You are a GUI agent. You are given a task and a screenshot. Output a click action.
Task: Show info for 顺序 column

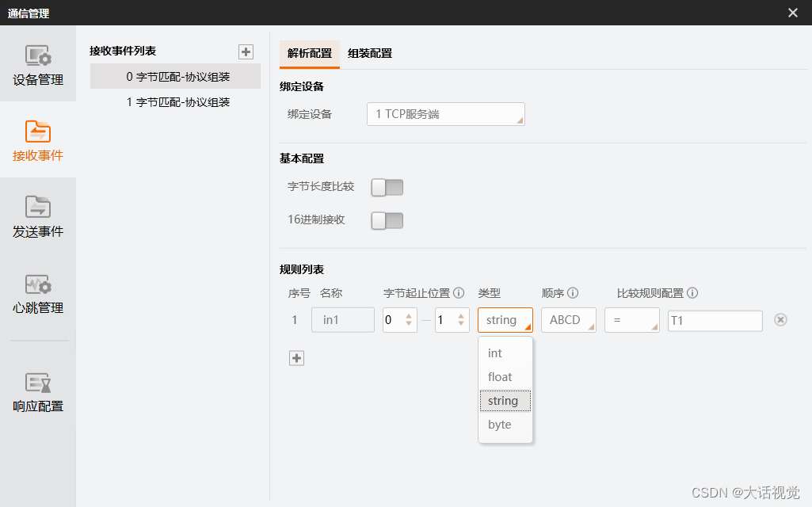pyautogui.click(x=573, y=293)
